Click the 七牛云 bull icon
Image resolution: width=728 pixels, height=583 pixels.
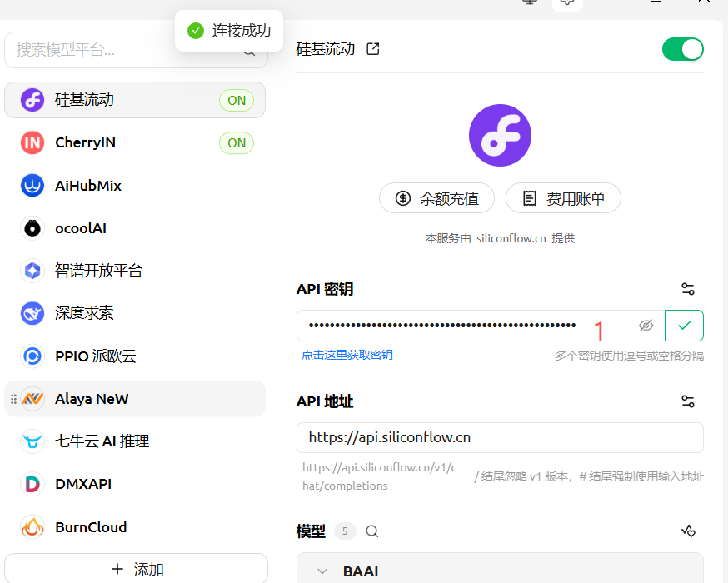point(32,441)
